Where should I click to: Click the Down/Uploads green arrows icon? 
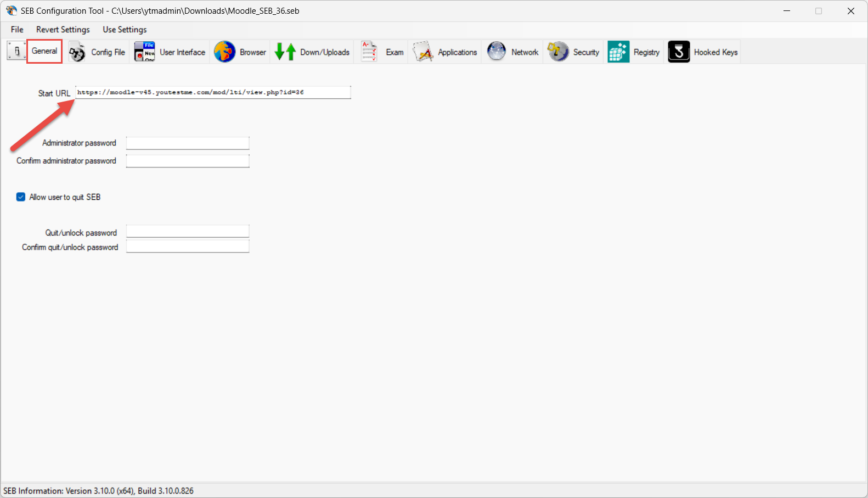[285, 52]
